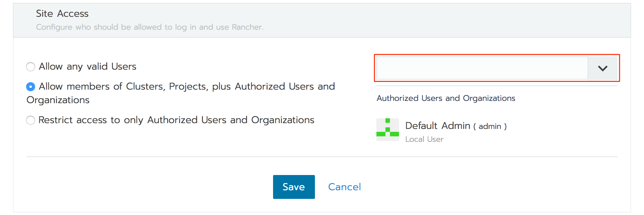
Task: Choose the Allow members of Clusters, Projects radio
Action: (x=31, y=87)
